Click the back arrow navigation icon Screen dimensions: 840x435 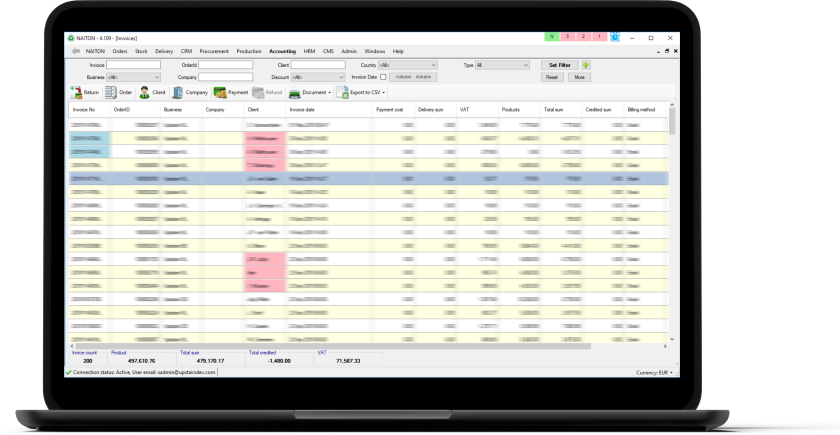[x=76, y=51]
